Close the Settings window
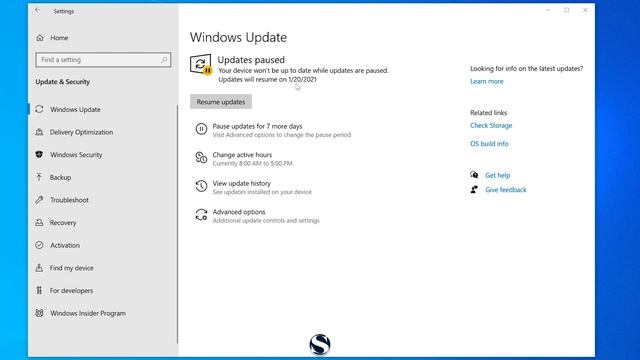Screen dimensions: 640x360 coord(585,10)
